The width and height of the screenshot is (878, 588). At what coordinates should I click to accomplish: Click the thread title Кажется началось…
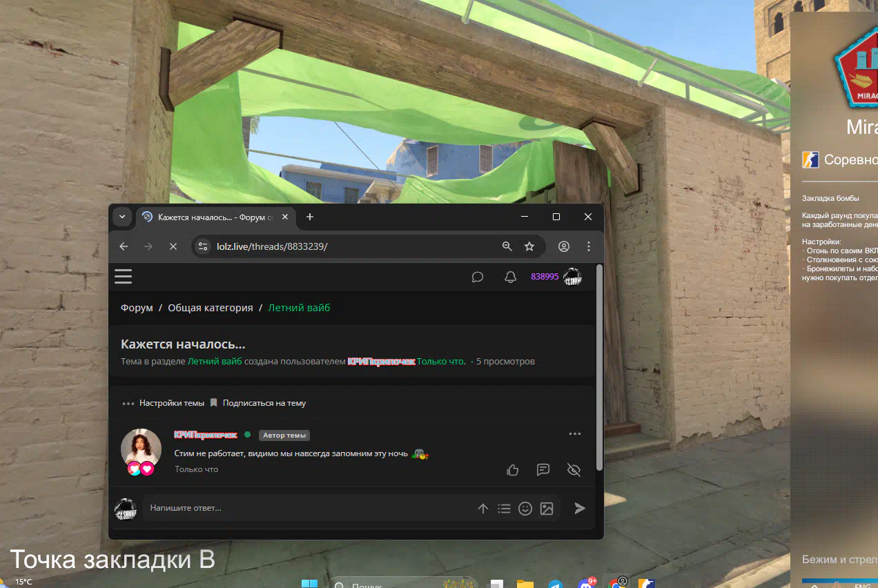(x=183, y=344)
